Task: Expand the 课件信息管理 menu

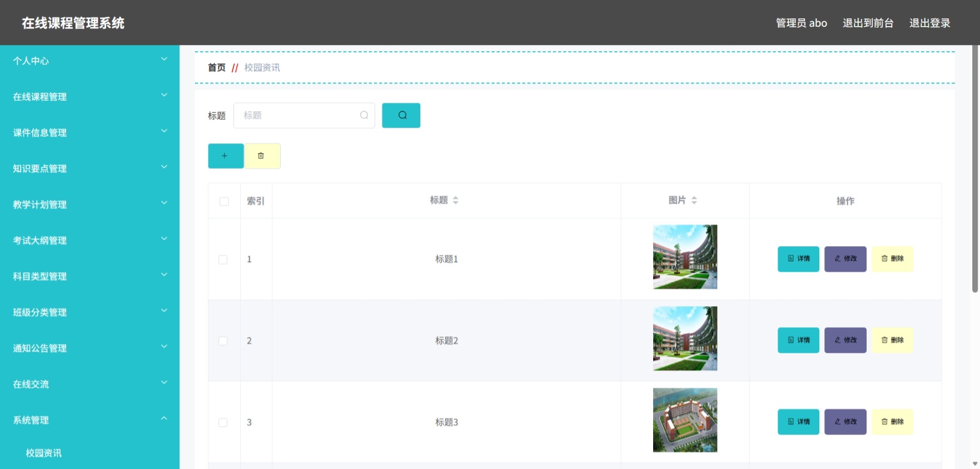Action: [89, 132]
